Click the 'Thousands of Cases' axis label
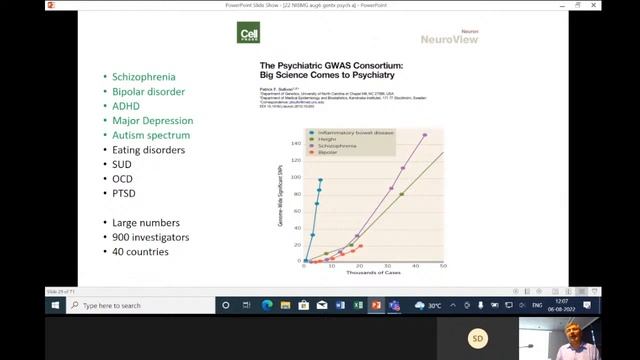Image resolution: width=640 pixels, height=360 pixels. [373, 273]
